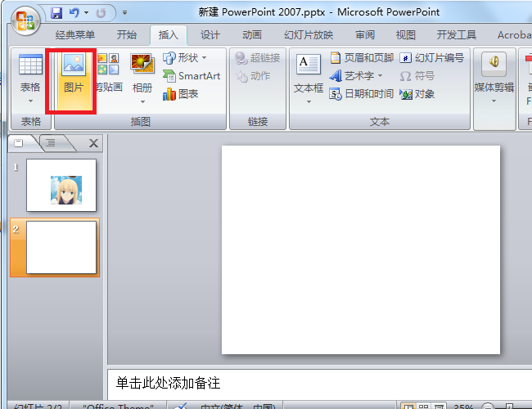532x409 pixels.
Task: Insert a chart with 图表
Action: click(181, 94)
